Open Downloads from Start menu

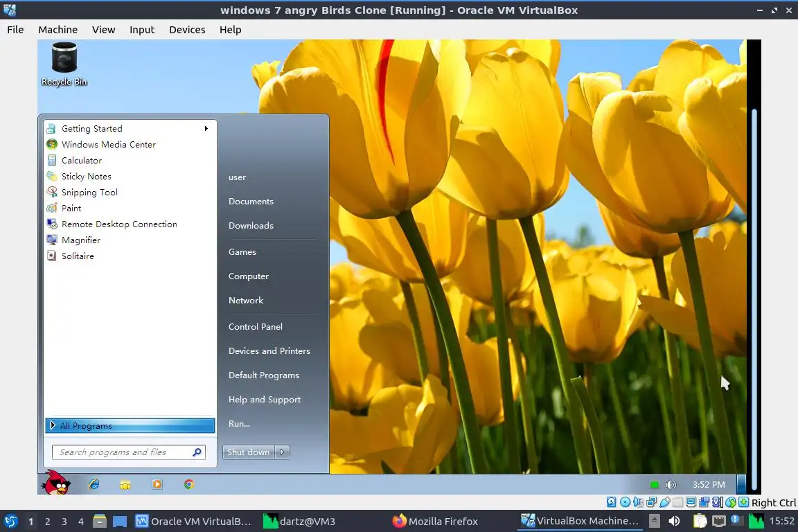pyautogui.click(x=251, y=226)
